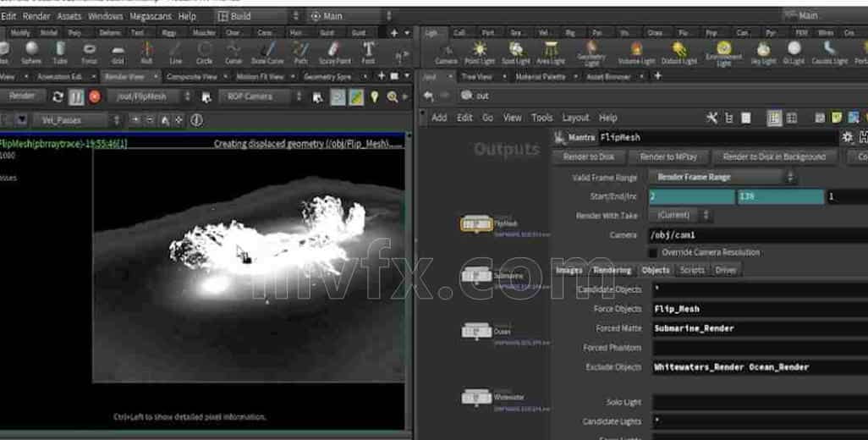Toggle the render pause button

coord(76,96)
